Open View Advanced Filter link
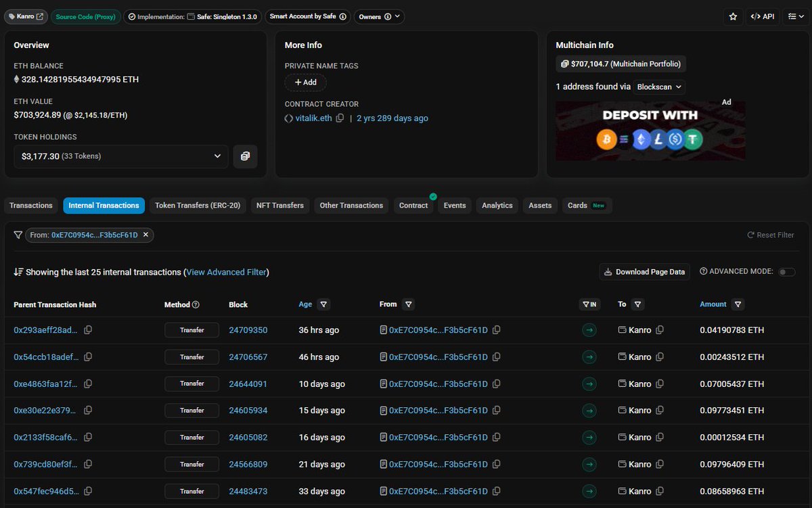 pos(227,272)
